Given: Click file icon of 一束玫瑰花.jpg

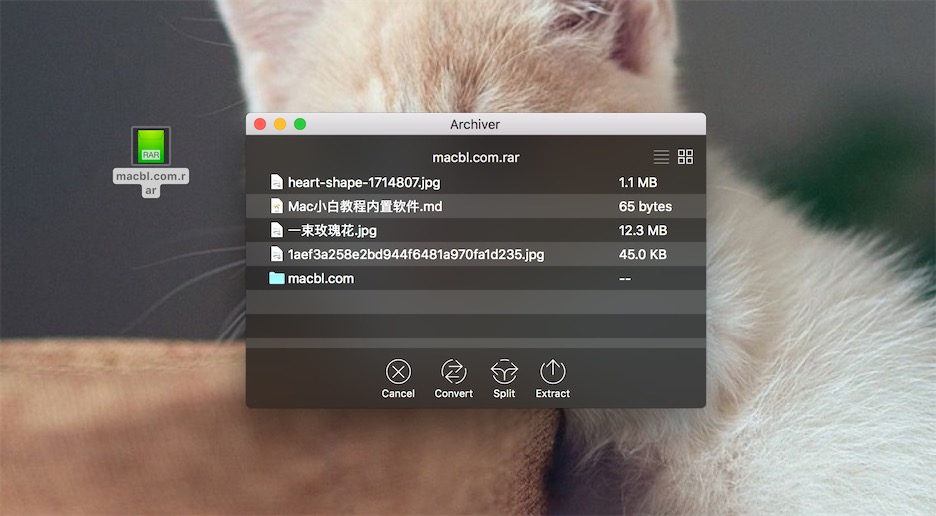Looking at the screenshot, I should [x=276, y=230].
